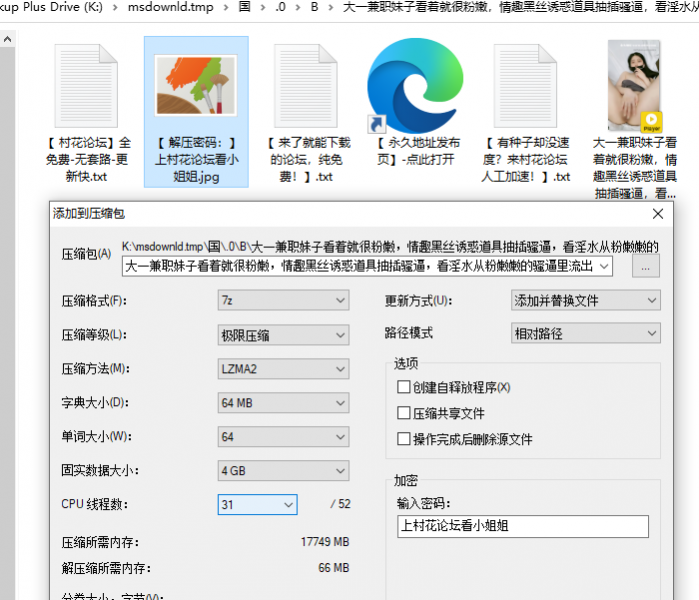Screen dimensions: 699x600
Task: Navigate to the 国 folder in breadcrumb
Action: click(x=246, y=9)
